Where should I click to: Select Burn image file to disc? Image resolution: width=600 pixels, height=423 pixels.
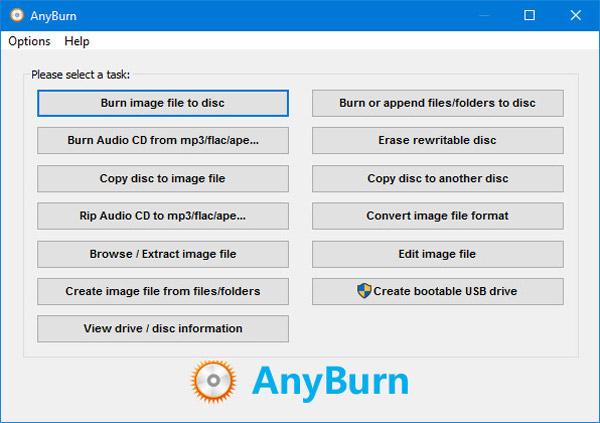(163, 103)
